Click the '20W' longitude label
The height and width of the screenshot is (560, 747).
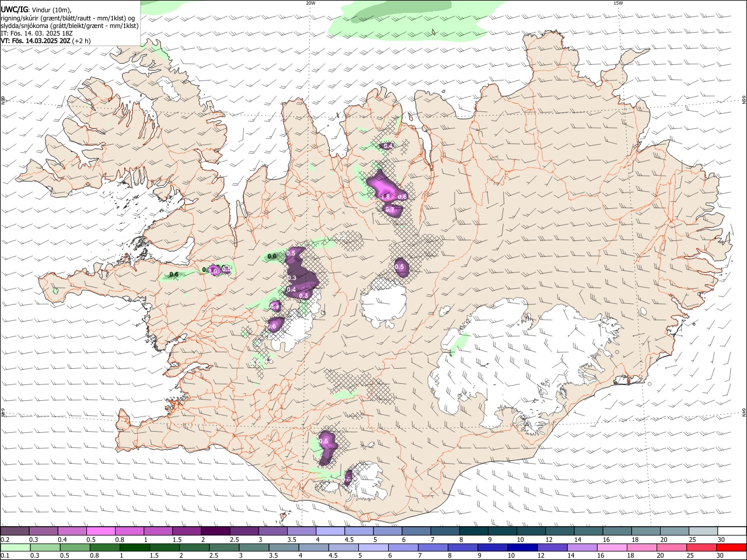[x=310, y=3]
